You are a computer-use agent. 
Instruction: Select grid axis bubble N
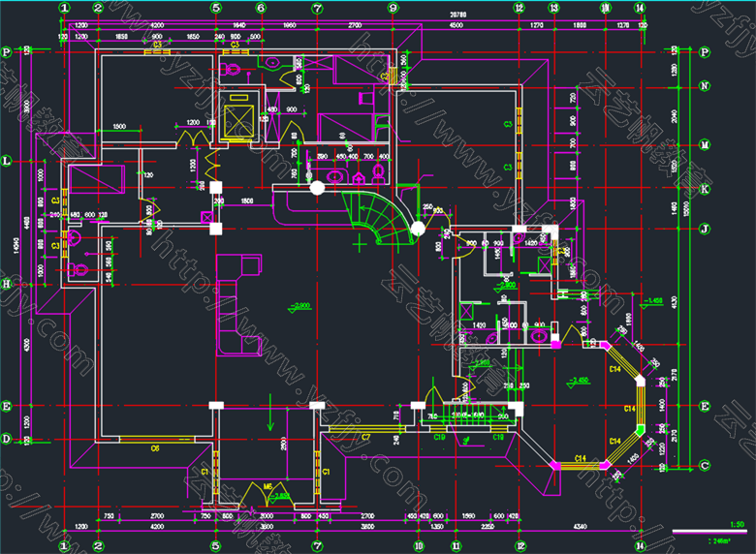705,86
